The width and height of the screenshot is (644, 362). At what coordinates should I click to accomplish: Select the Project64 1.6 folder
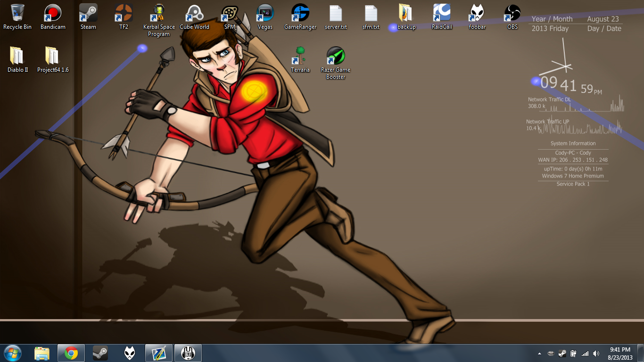point(53,59)
